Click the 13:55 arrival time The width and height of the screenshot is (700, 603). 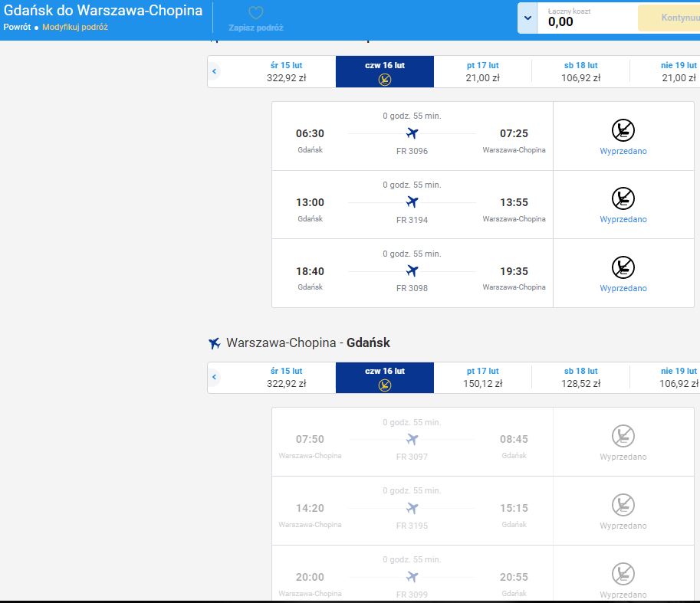[x=514, y=202]
